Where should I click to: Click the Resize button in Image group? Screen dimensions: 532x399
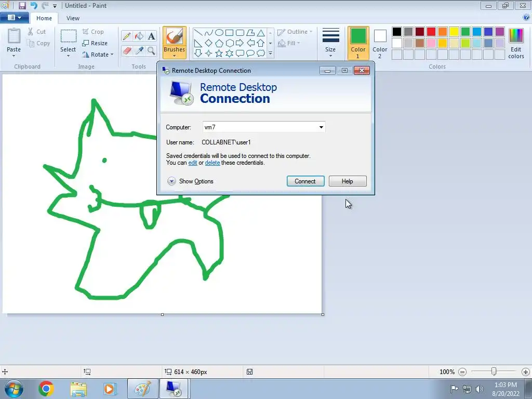pyautogui.click(x=95, y=43)
